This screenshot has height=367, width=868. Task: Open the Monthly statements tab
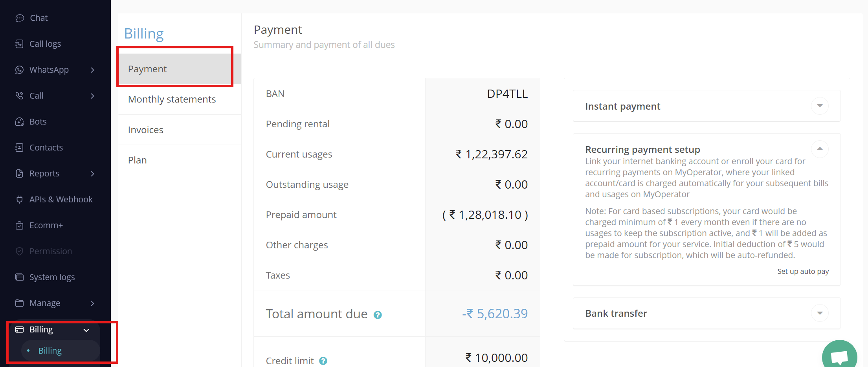tap(172, 99)
